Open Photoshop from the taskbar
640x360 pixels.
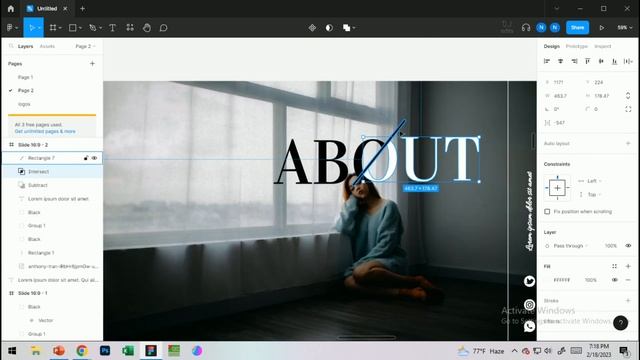pyautogui.click(x=105, y=351)
